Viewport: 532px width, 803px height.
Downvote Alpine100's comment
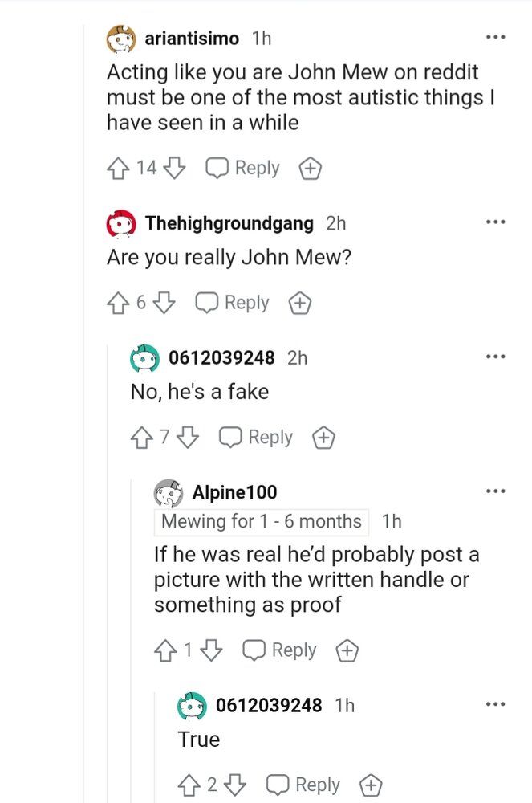pos(211,650)
